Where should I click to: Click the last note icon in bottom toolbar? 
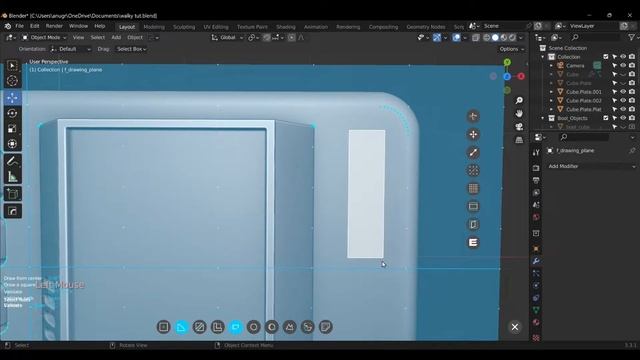click(x=326, y=327)
